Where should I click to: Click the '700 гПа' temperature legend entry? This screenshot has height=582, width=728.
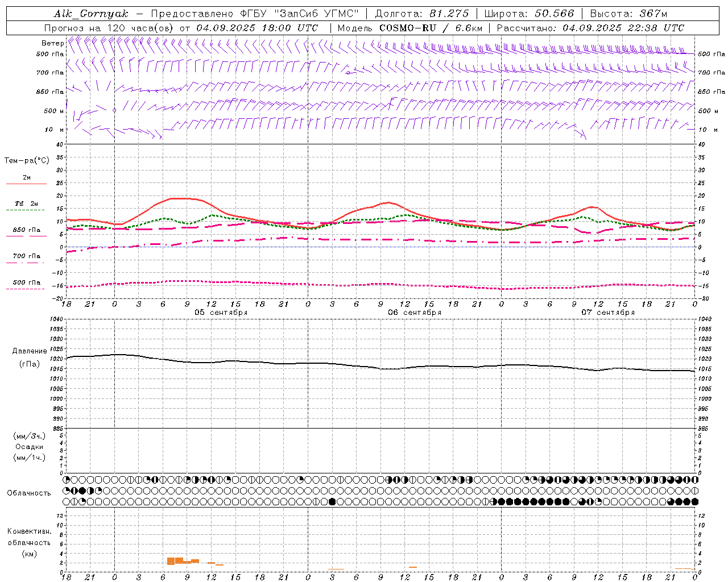(x=26, y=256)
